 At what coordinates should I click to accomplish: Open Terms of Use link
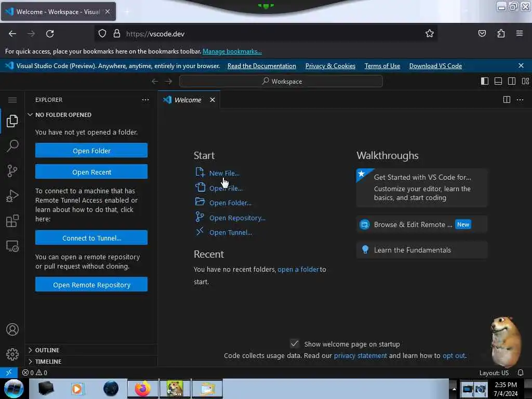tap(382, 66)
